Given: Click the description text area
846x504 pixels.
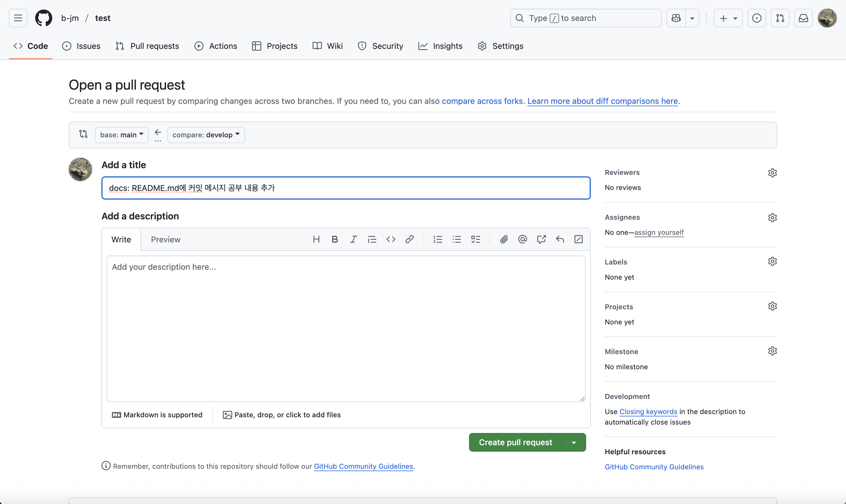Looking at the screenshot, I should (x=346, y=329).
